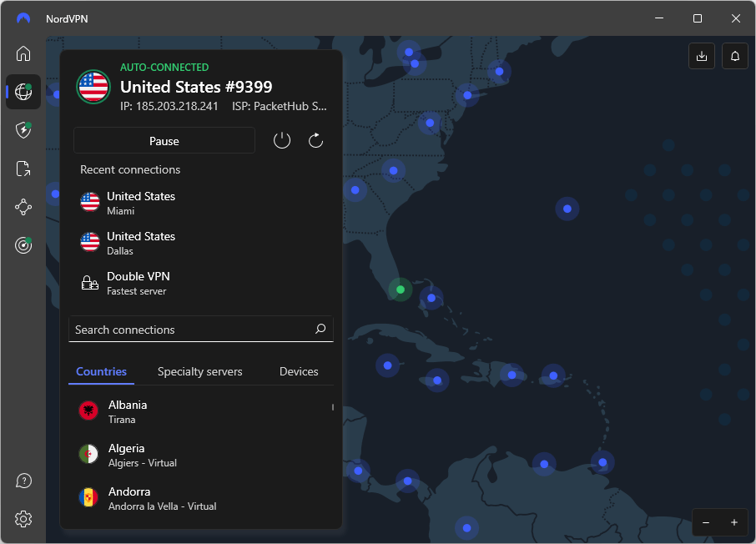Image resolution: width=756 pixels, height=544 pixels.
Task: Switch to the Specialty servers tab
Action: [199, 372]
